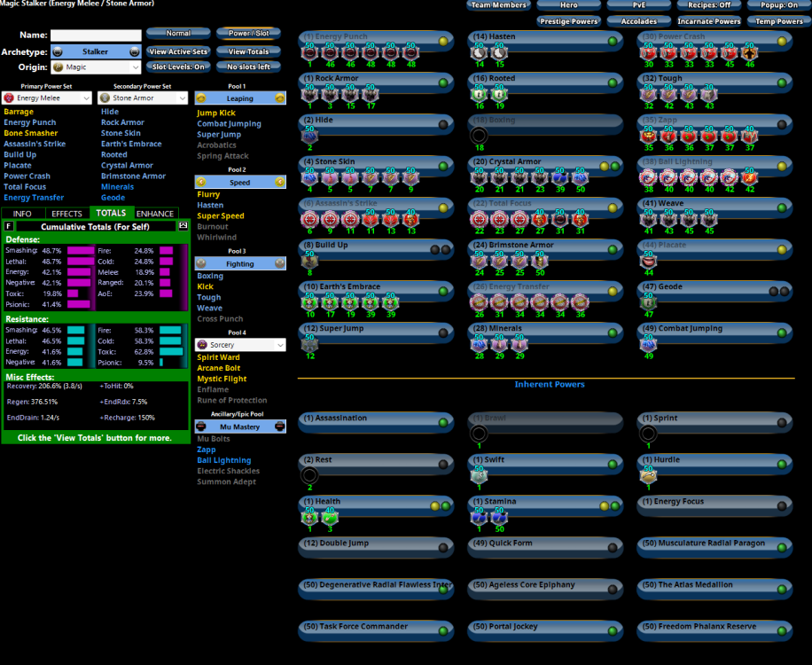Click the next pool arrow right of Leaping
Screen dimensions: 812x665
(x=280, y=98)
